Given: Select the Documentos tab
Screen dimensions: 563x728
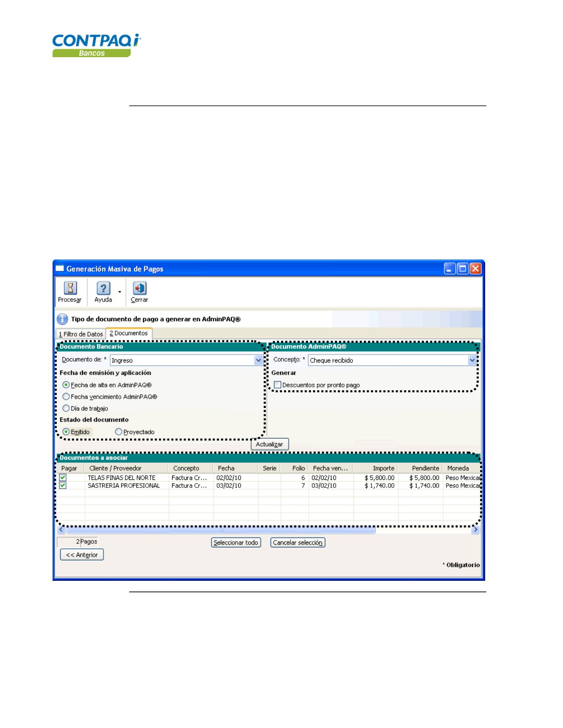Looking at the screenshot, I should point(129,334).
